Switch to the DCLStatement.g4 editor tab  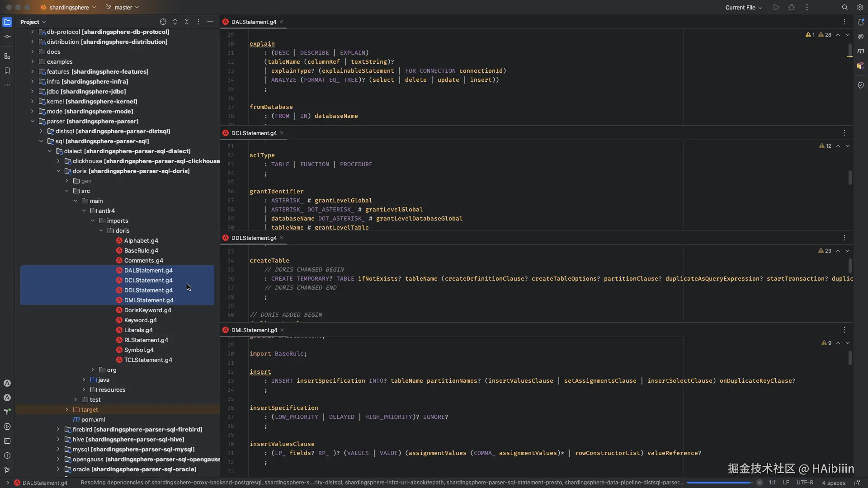click(254, 133)
